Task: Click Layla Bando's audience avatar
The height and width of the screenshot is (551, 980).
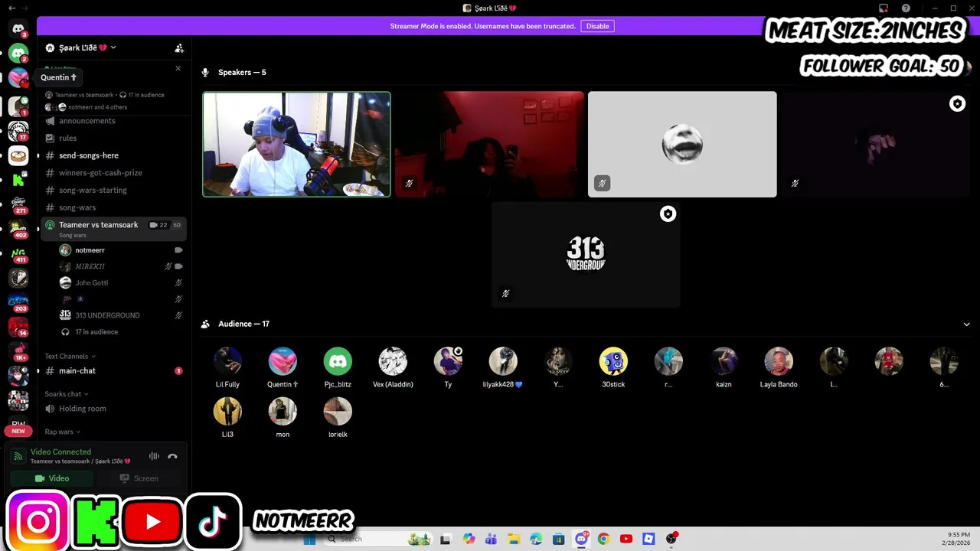Action: pos(779,361)
